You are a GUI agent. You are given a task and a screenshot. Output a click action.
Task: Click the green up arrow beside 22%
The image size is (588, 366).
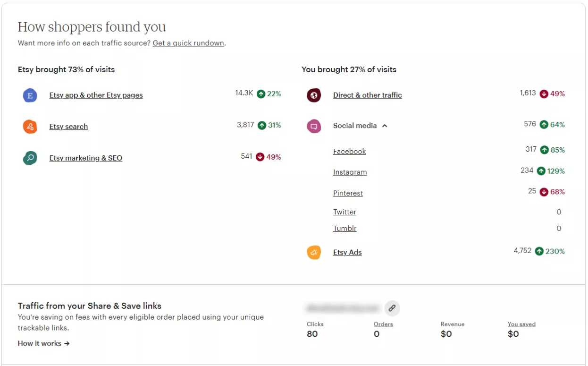261,94
